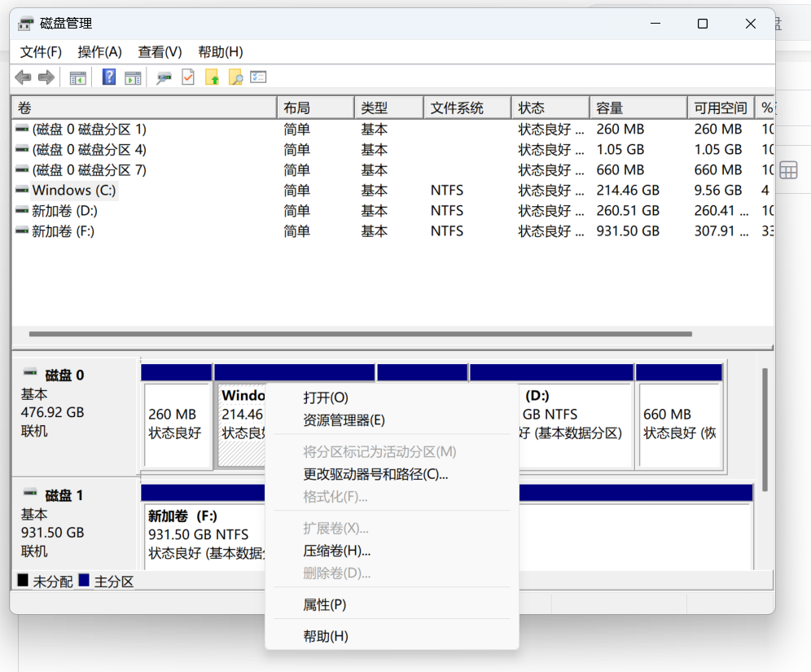Click the drive icon next to 新加卷 (F:)
The width and height of the screenshot is (811, 672).
pyautogui.click(x=22, y=231)
